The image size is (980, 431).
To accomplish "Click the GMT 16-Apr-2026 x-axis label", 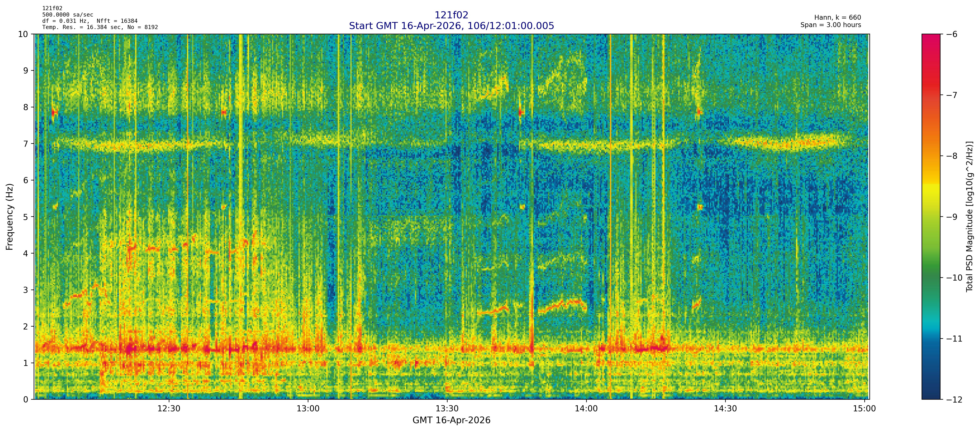I will 451,420.
